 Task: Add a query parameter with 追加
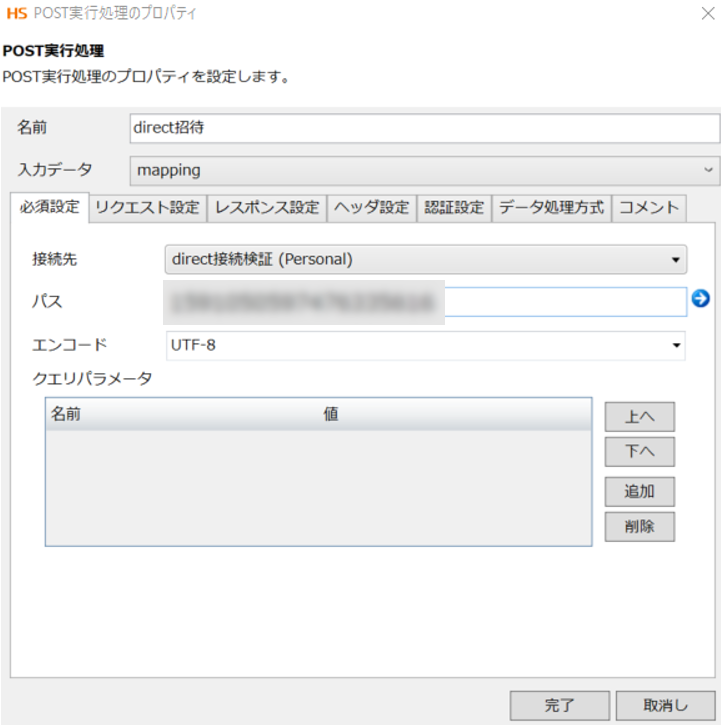tap(640, 492)
